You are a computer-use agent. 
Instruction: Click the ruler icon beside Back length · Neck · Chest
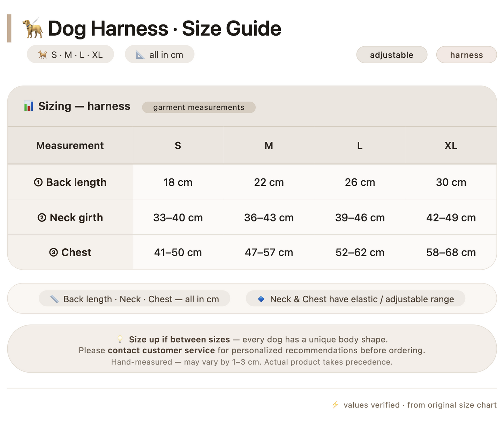(54, 299)
